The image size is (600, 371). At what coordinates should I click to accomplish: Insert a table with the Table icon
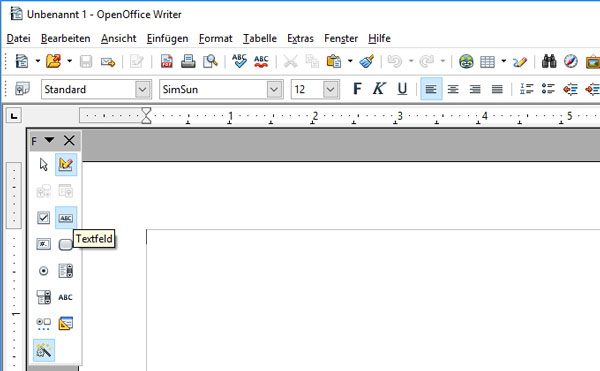(x=488, y=61)
